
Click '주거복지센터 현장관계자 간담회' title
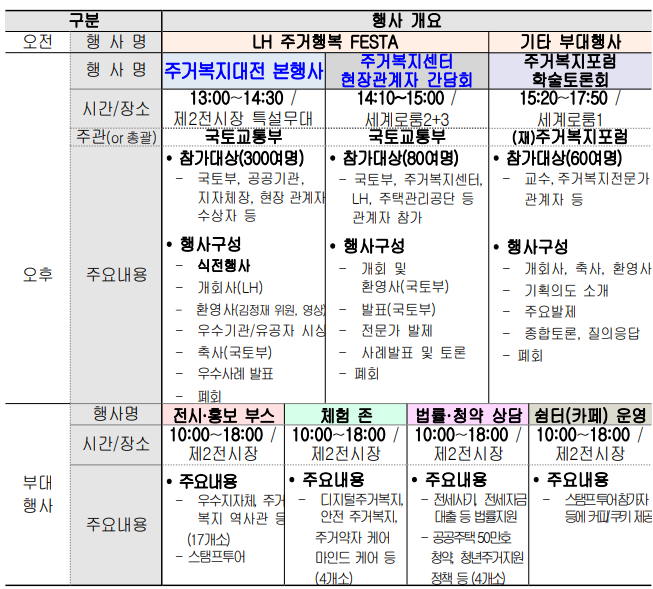tap(406, 70)
